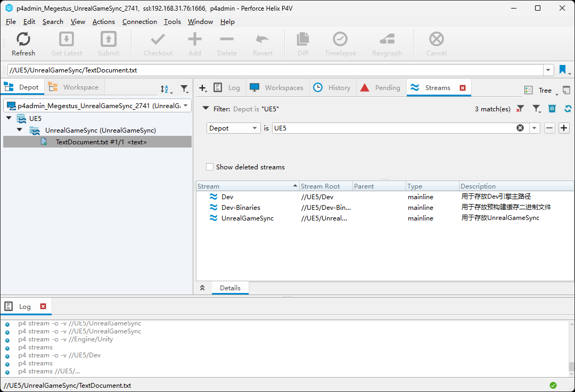Viewport: 575px width, 392px height.
Task: Click the stream icon beside Dev-Binaries
Action: [213, 207]
